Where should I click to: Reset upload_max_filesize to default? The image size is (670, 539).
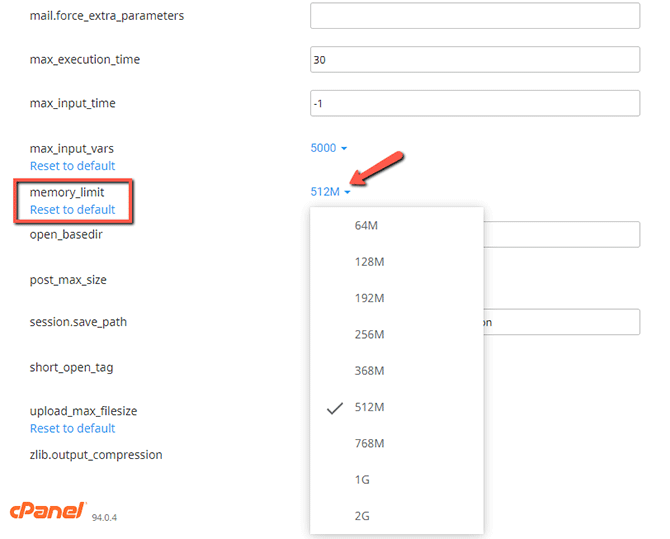click(72, 428)
